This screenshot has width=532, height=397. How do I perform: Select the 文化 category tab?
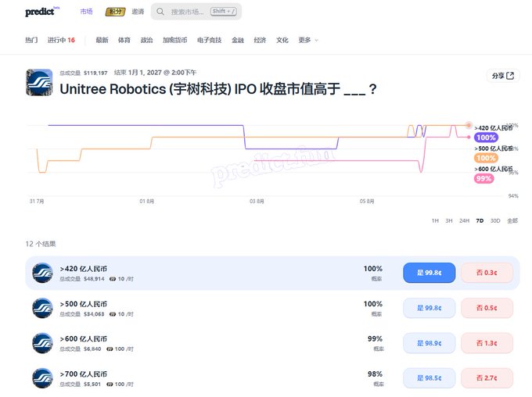click(282, 40)
